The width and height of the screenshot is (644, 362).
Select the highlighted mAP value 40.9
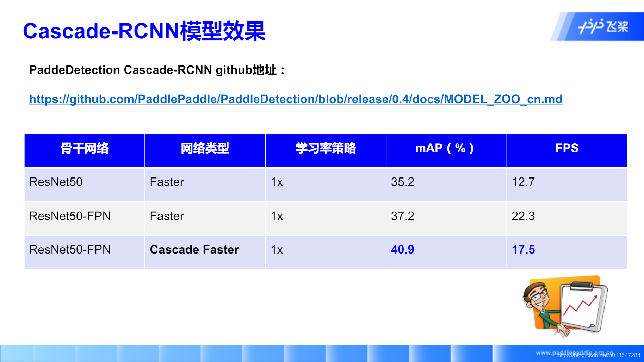(403, 250)
